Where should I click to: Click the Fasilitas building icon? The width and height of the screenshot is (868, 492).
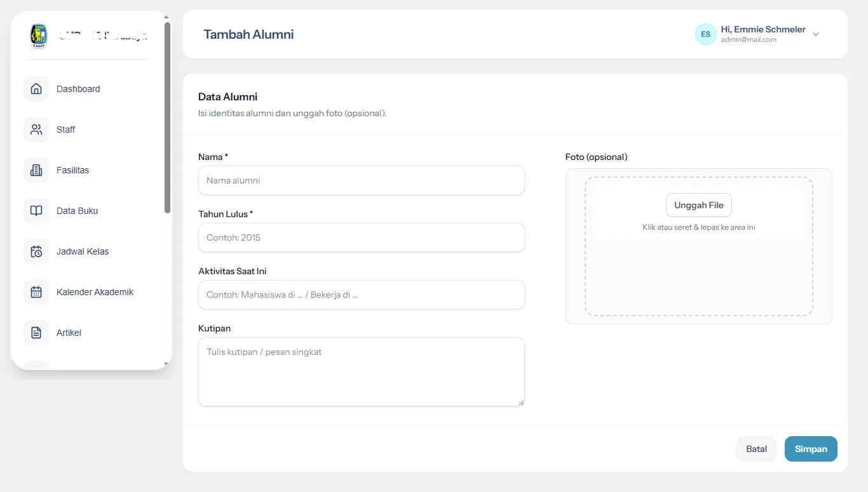[36, 170]
